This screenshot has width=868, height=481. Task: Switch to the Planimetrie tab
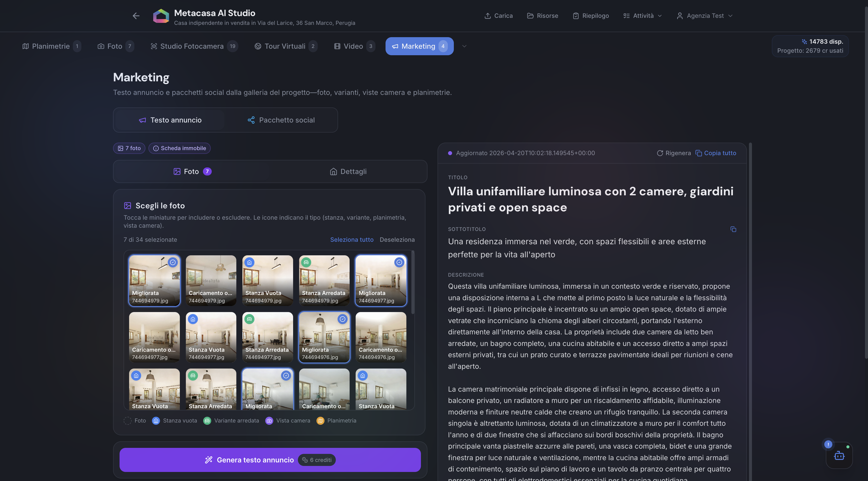(x=51, y=46)
